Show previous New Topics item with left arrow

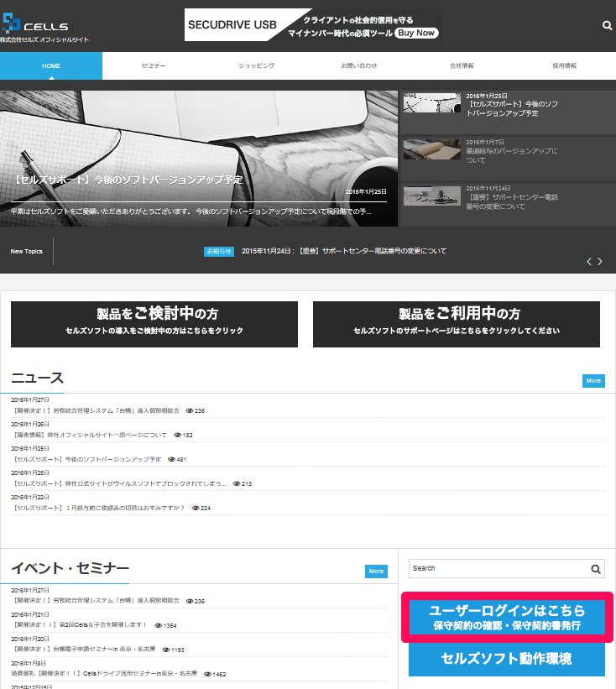[589, 262]
